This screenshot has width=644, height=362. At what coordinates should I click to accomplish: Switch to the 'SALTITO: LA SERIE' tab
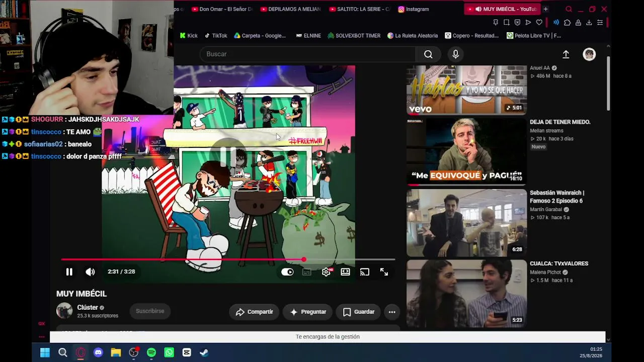click(x=359, y=9)
